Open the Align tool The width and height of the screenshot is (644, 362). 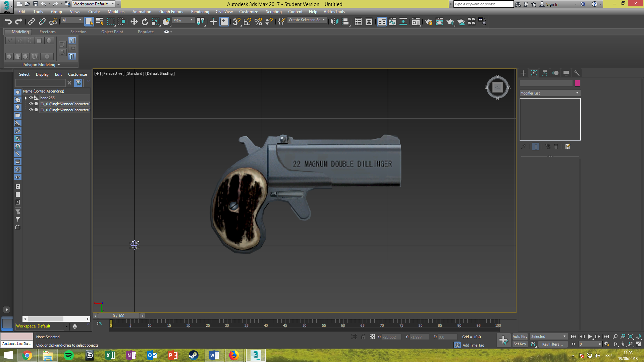(x=345, y=22)
